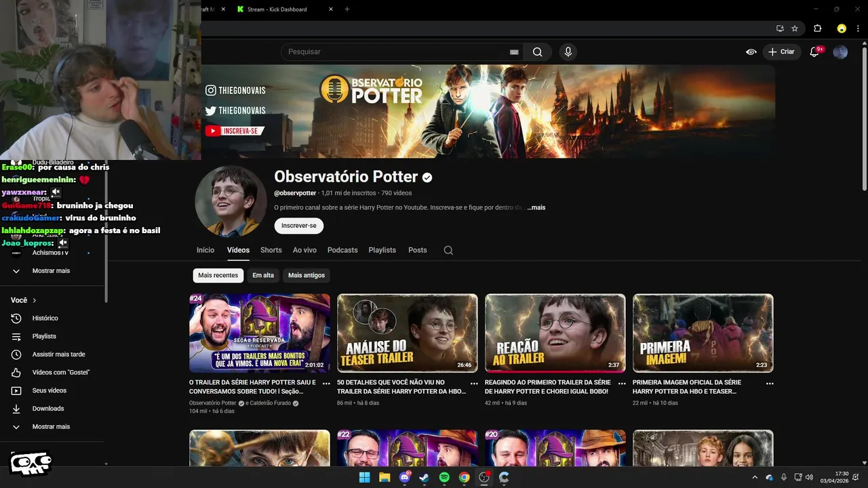Click the channel banner image
The width and height of the screenshot is (868, 488).
[x=488, y=112]
